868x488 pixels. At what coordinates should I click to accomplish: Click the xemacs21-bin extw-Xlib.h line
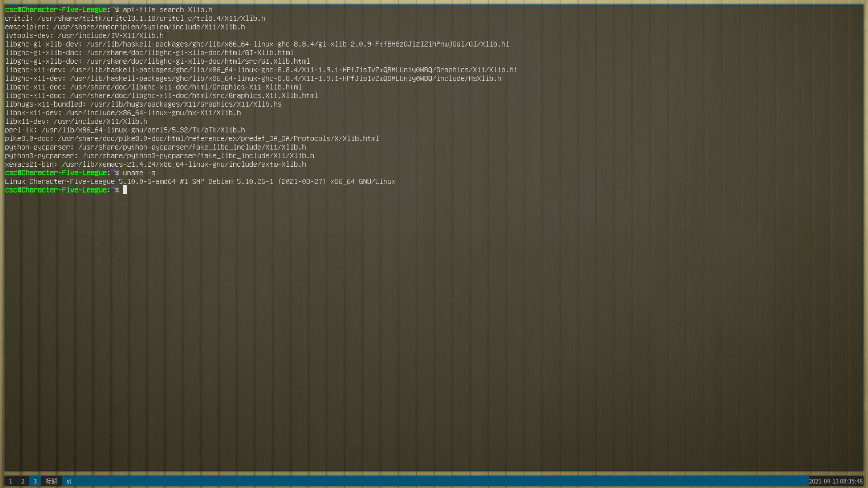[155, 164]
